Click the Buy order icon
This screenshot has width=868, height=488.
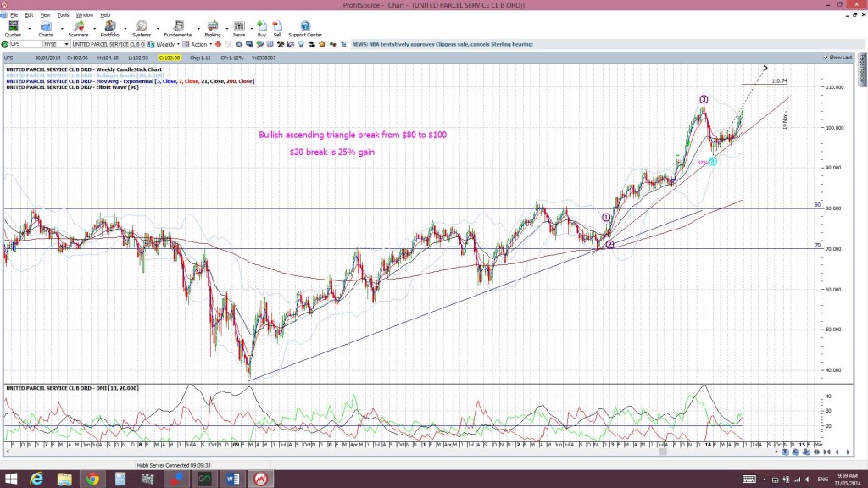262,29
